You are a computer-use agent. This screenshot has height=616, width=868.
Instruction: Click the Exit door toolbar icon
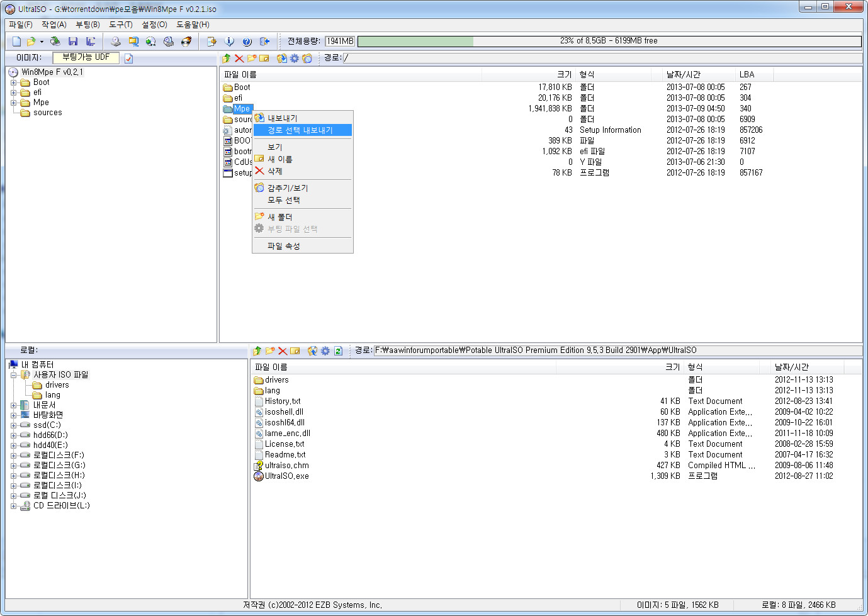click(x=264, y=42)
